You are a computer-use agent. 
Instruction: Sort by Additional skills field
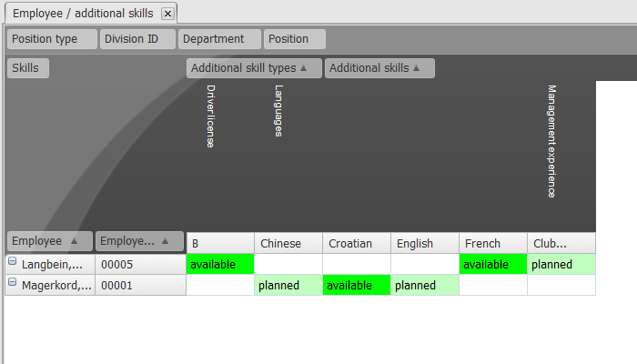379,68
